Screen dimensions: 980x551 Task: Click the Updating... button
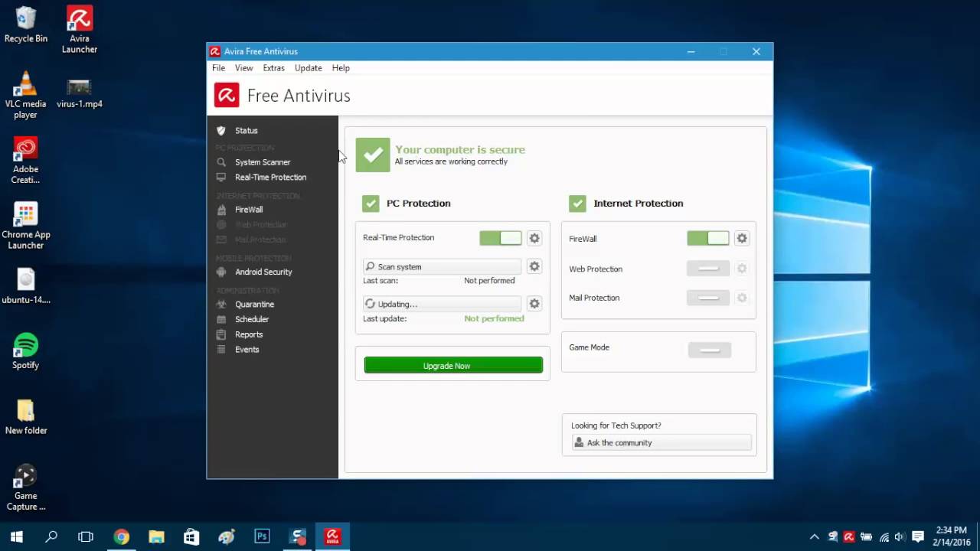click(442, 304)
